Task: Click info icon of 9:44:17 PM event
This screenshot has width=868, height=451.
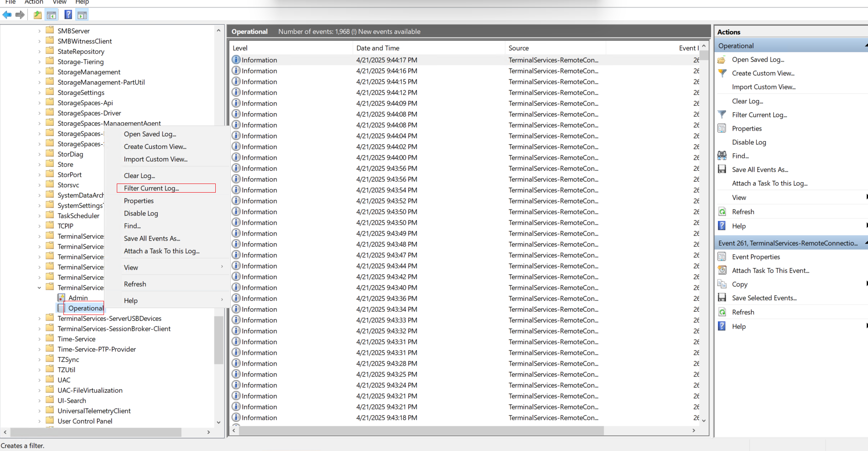Action: click(236, 60)
